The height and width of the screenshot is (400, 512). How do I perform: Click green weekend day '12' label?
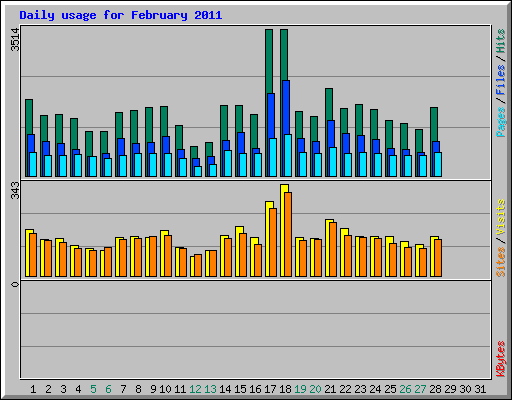pos(195,389)
